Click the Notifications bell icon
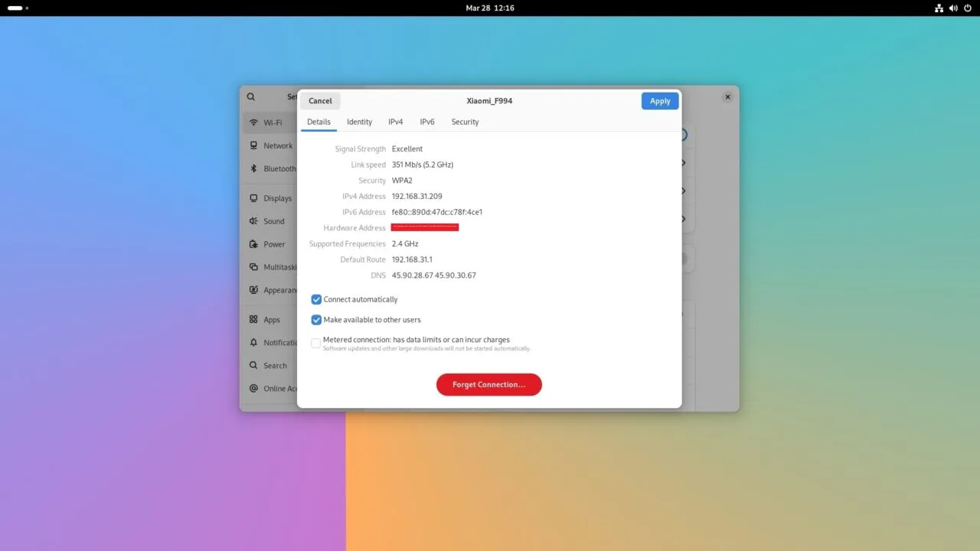This screenshot has width=980, height=551. point(253,343)
